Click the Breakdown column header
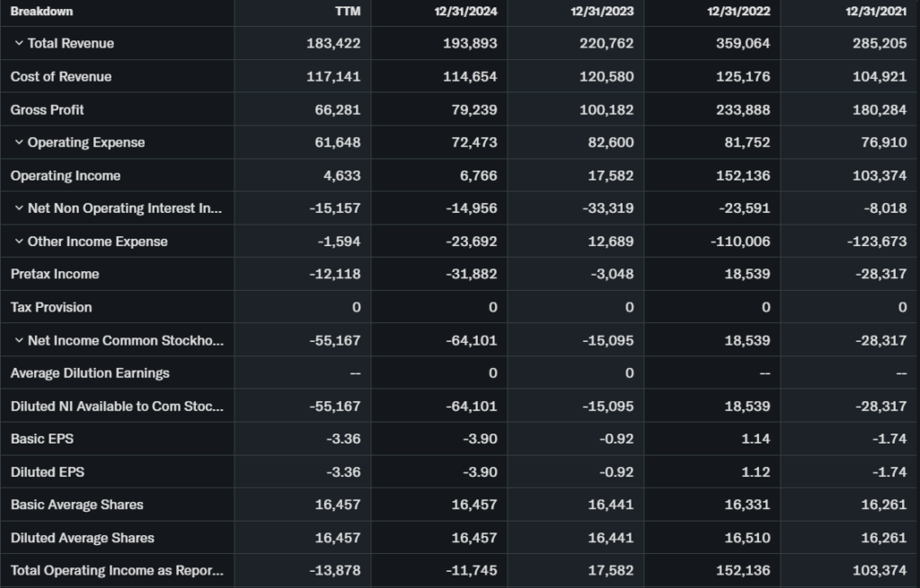Screen dimensions: 920x588 pyautogui.click(x=42, y=12)
